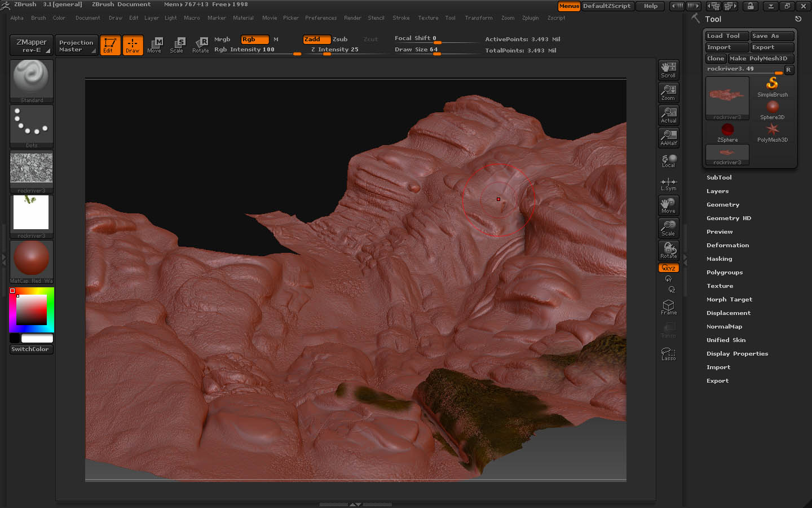Toggle the L.Sym local symmetry button
Viewport: 812px width, 508px height.
click(668, 183)
